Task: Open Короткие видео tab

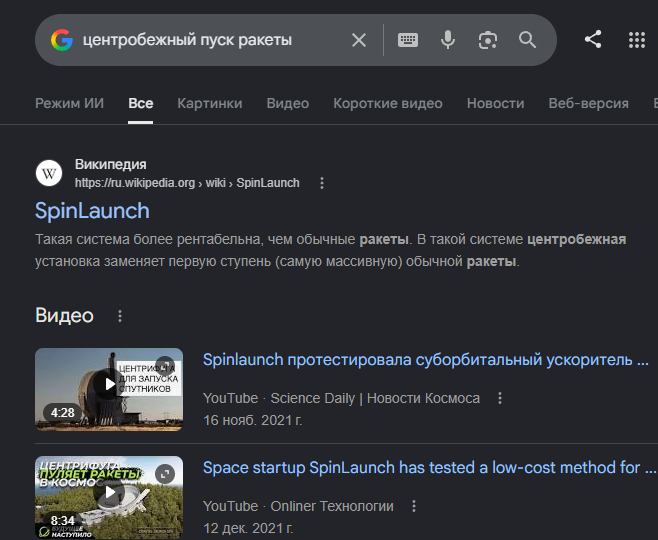Action: coord(388,103)
